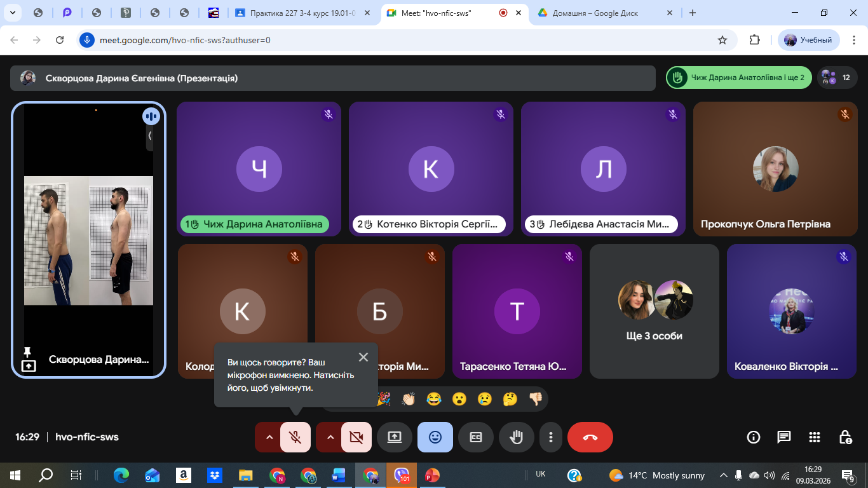Switch to Практика 227 3-4 курс tab
The height and width of the screenshot is (488, 868).
click(x=299, y=13)
